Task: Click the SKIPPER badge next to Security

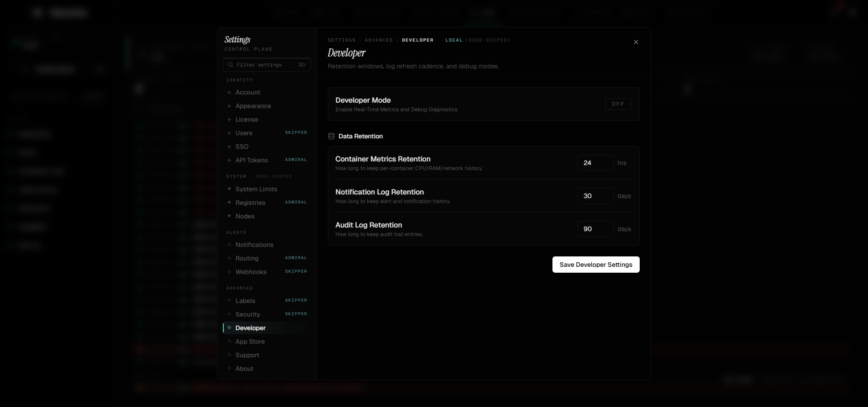Action: tap(296, 314)
